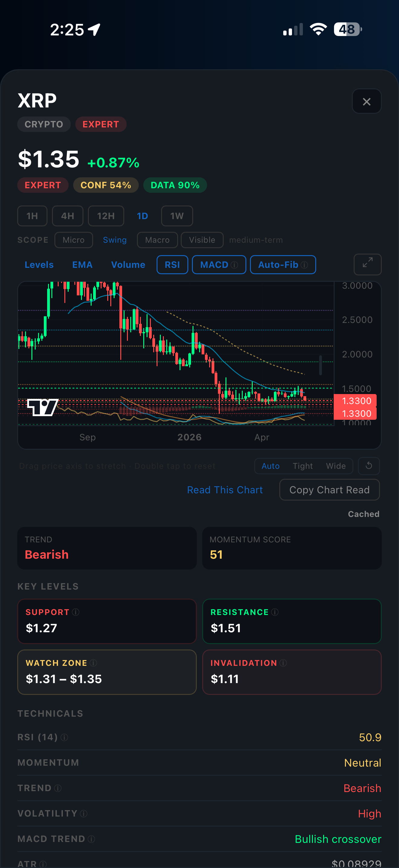This screenshot has width=399, height=868.
Task: Toggle EMA overlay on chart
Action: 83,265
